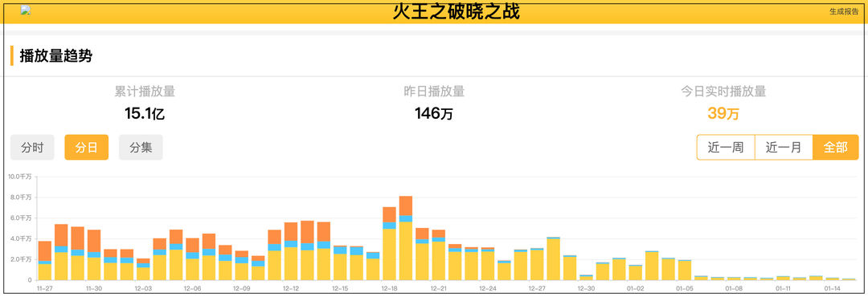Open the 分集 tab

(141, 147)
